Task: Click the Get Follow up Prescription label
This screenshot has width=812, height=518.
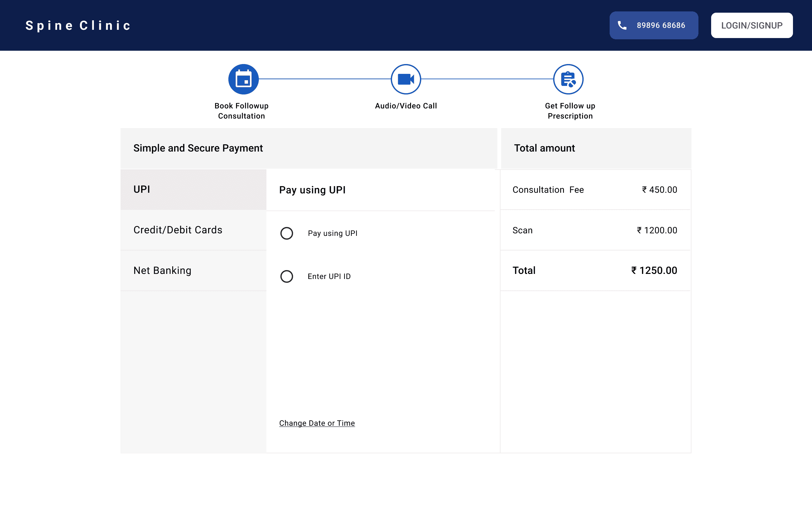Action: tap(570, 111)
